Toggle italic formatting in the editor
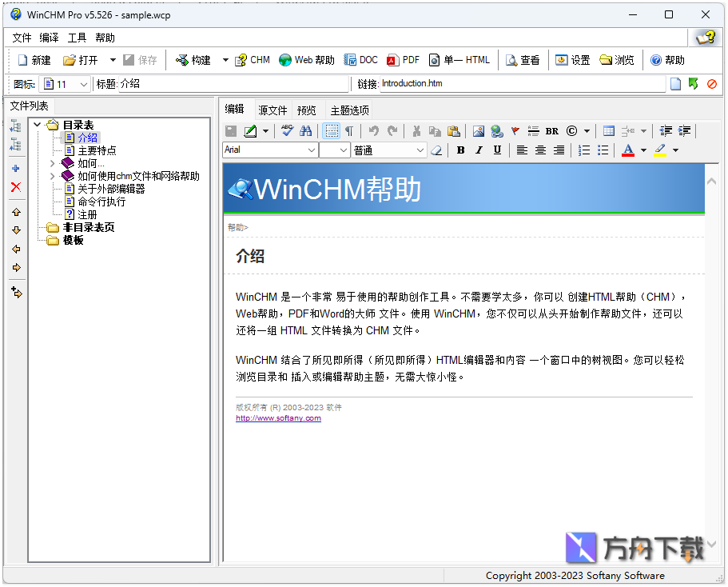The height and width of the screenshot is (587, 728). (479, 150)
